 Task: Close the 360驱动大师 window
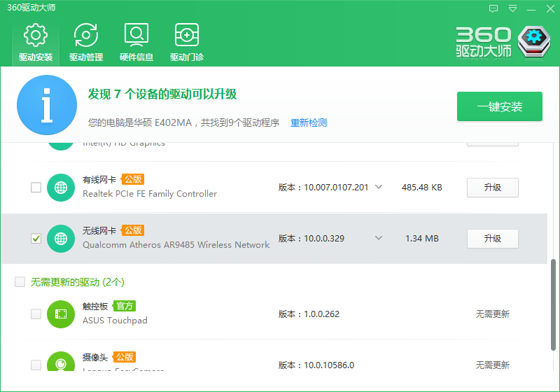(550, 8)
